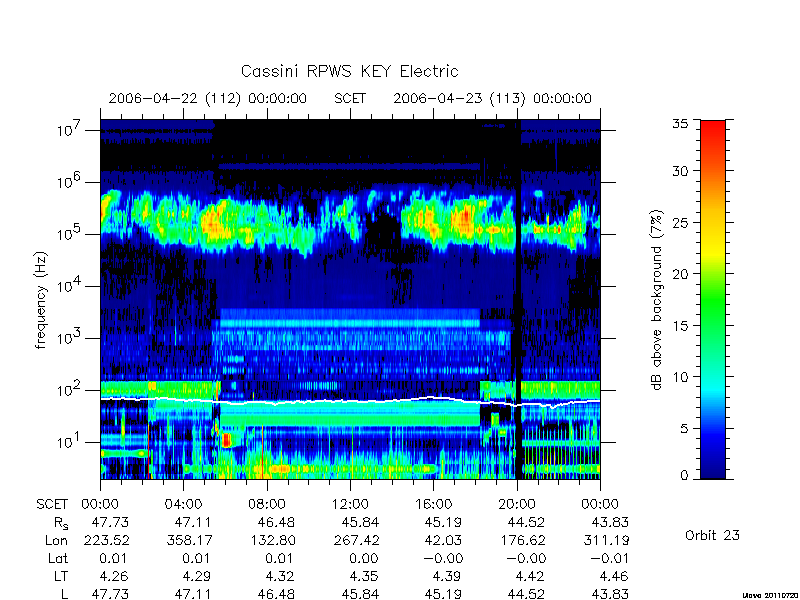
Task: Click the 20:00 time label
Action: pos(517,505)
